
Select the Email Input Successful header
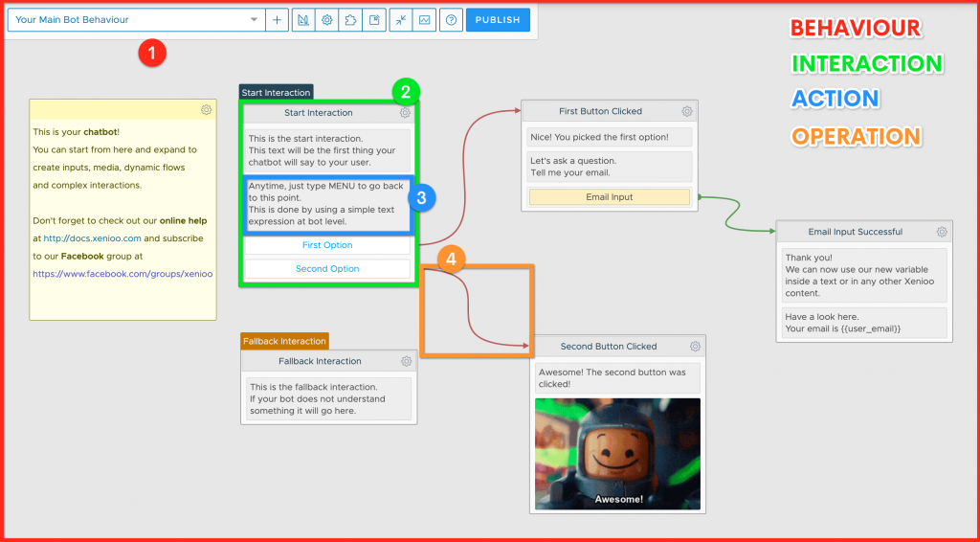[855, 232]
